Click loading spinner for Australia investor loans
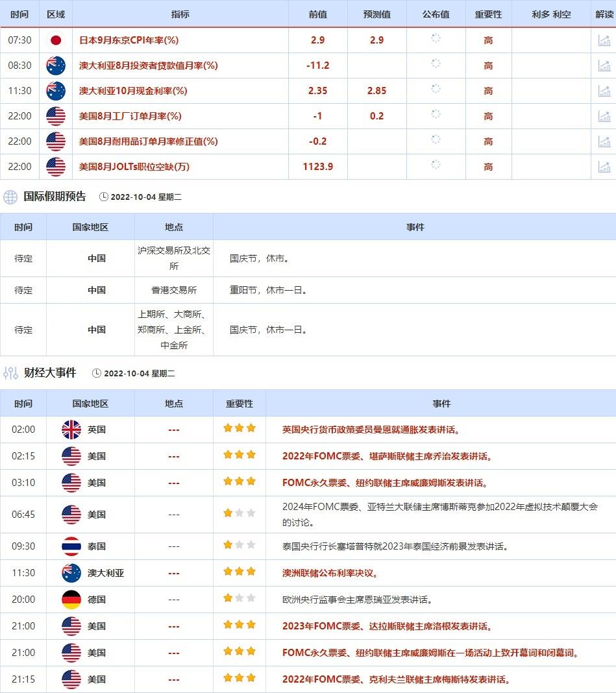 [x=436, y=64]
